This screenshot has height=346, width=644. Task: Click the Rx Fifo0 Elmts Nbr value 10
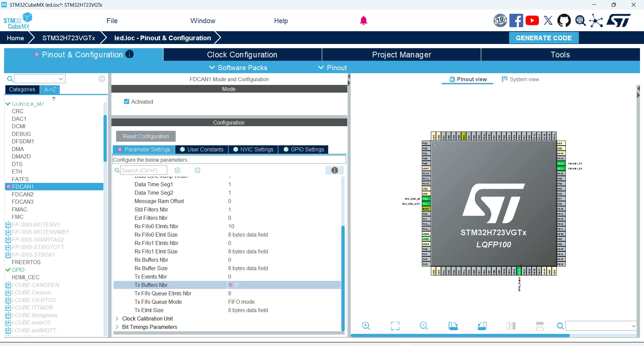[x=231, y=226]
